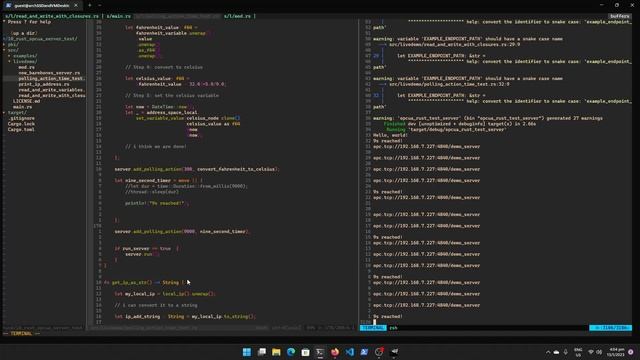Click the microphone tray icon
640x360 pixels.
click(566, 352)
